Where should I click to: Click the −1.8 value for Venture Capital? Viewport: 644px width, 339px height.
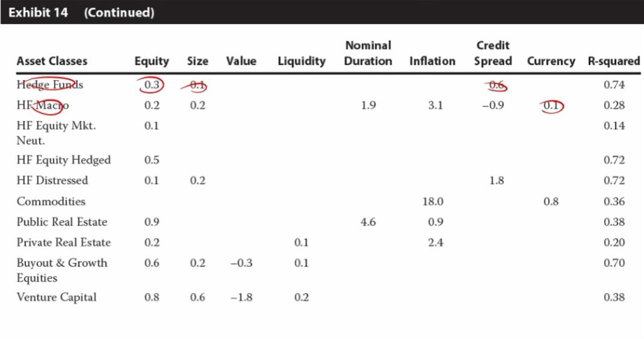point(241,297)
